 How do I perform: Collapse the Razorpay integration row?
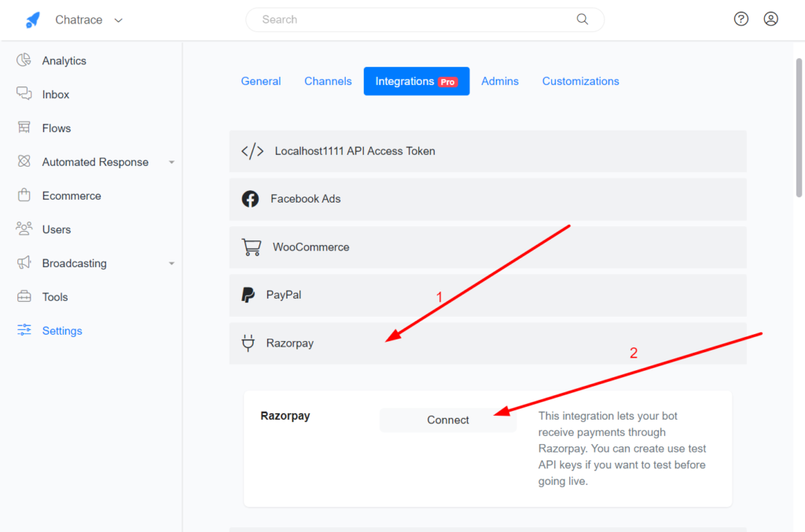[487, 343]
